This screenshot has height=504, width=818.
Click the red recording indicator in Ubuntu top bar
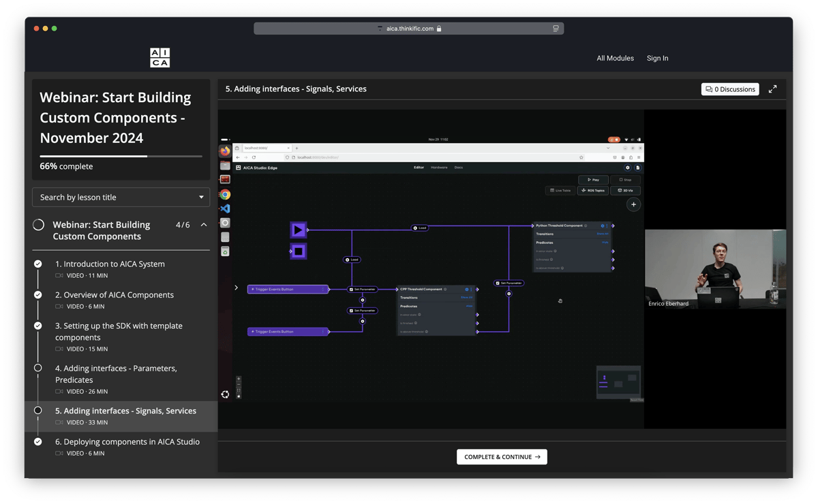pos(613,140)
